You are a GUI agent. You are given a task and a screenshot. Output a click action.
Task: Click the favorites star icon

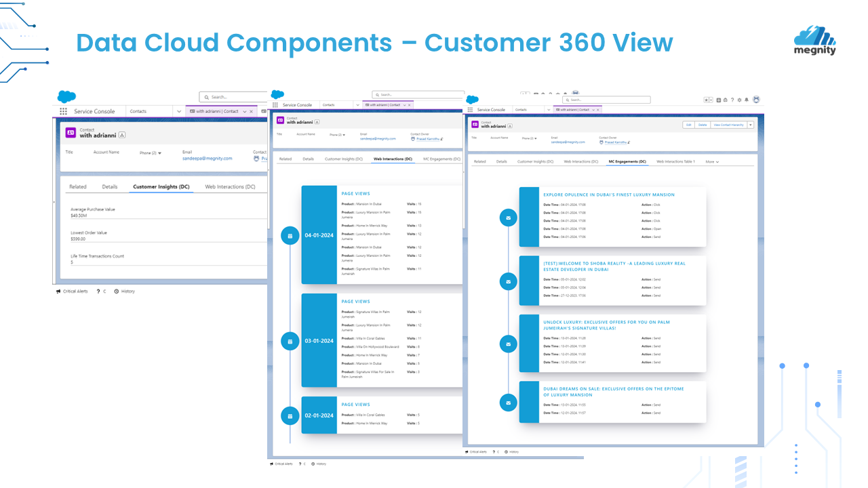(706, 99)
